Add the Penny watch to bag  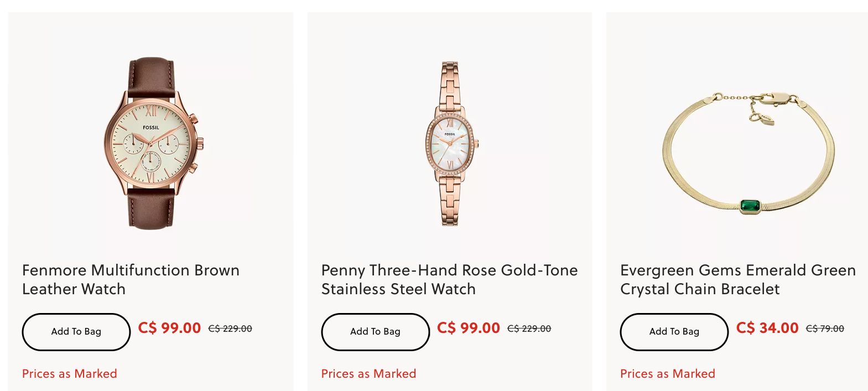coord(375,332)
